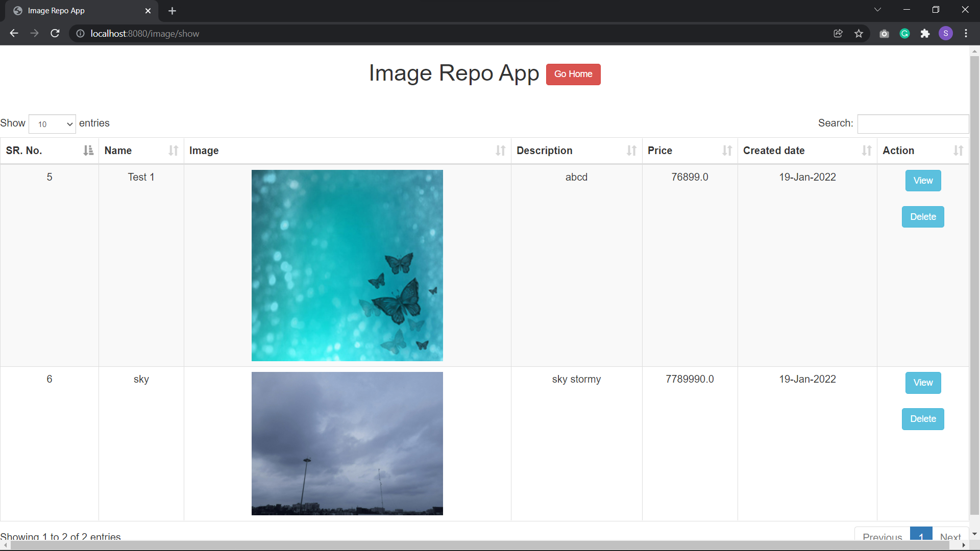View the Test 1 image entry
The image size is (980, 551).
coord(923,181)
